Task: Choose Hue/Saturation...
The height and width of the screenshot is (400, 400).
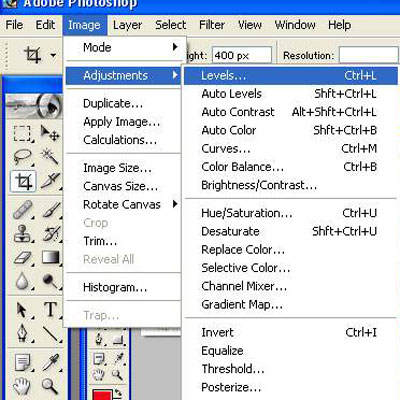Action: click(291, 213)
